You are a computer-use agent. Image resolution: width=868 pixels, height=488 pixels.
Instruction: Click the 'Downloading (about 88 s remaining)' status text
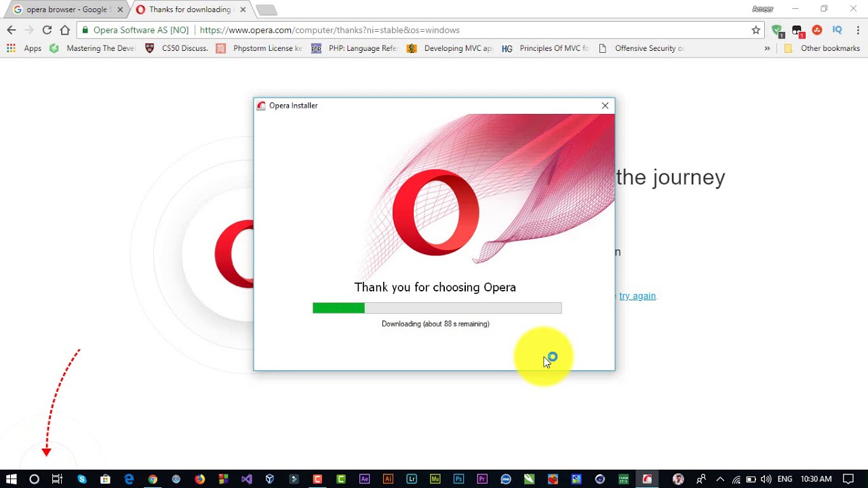tap(435, 324)
